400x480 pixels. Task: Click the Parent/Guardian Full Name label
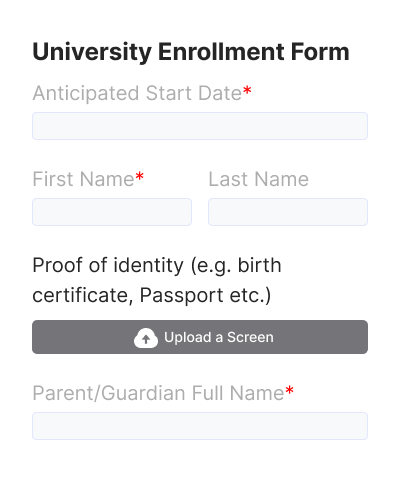[x=158, y=393]
